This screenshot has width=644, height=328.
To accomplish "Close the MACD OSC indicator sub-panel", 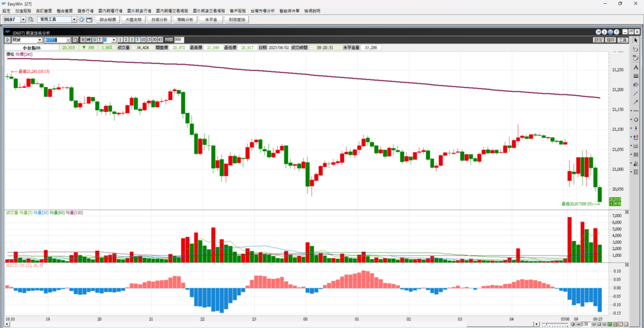I will tap(627, 266).
